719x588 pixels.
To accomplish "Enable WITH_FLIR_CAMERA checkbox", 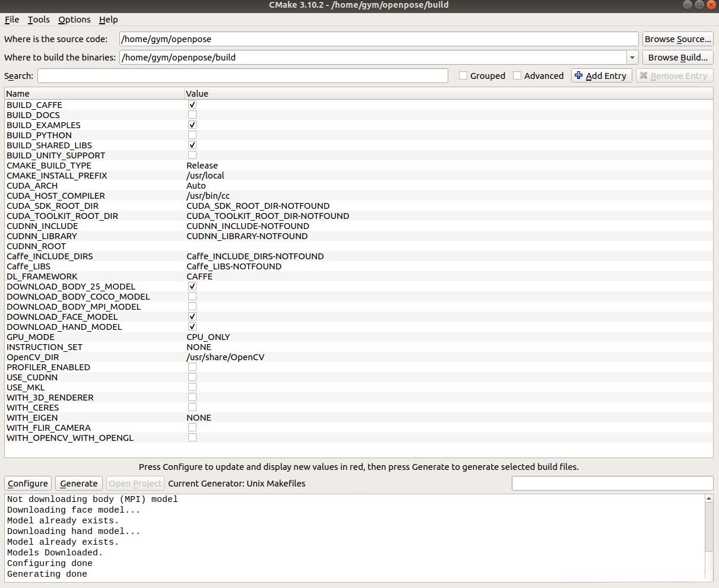I will (x=192, y=428).
